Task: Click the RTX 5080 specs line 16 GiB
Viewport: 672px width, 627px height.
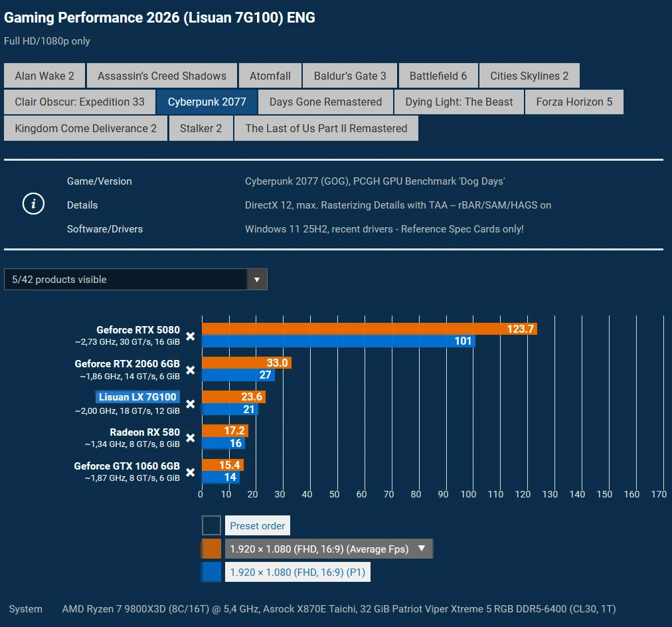Action: point(127,342)
